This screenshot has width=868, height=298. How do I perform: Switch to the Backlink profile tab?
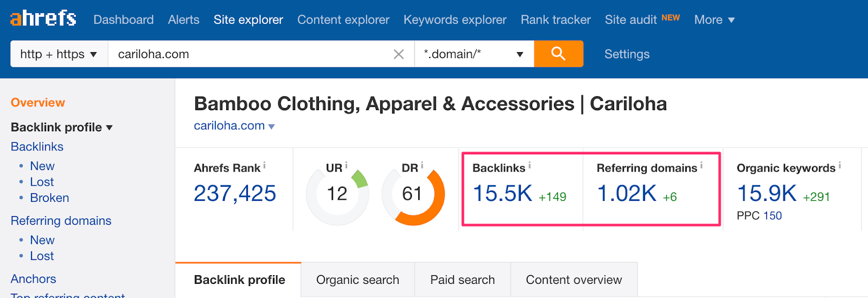point(239,280)
